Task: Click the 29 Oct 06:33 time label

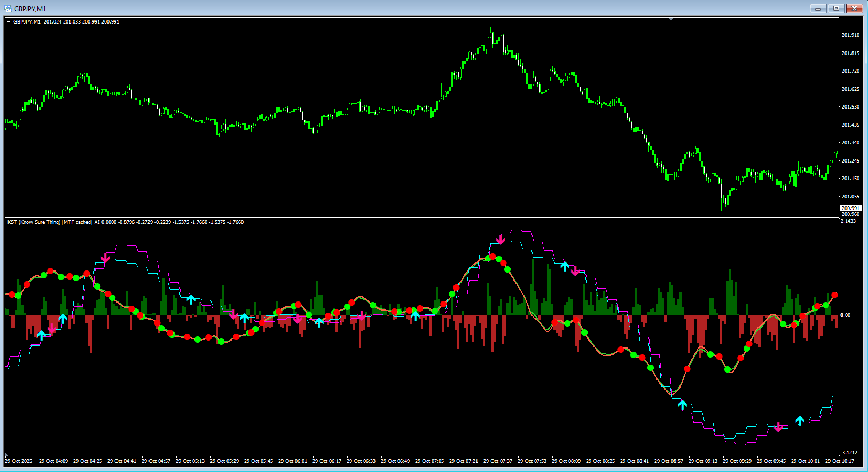Action: [361, 461]
